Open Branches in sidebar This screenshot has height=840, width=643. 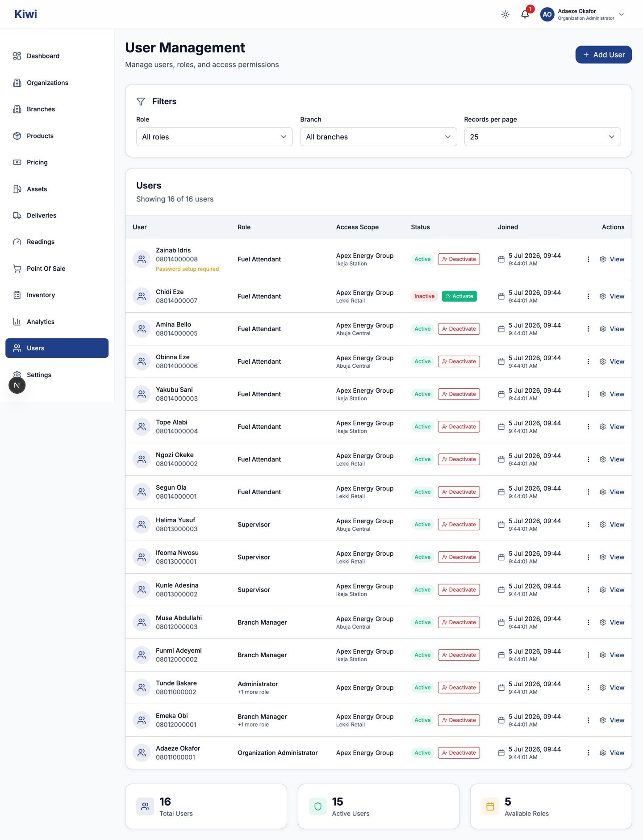pos(57,109)
